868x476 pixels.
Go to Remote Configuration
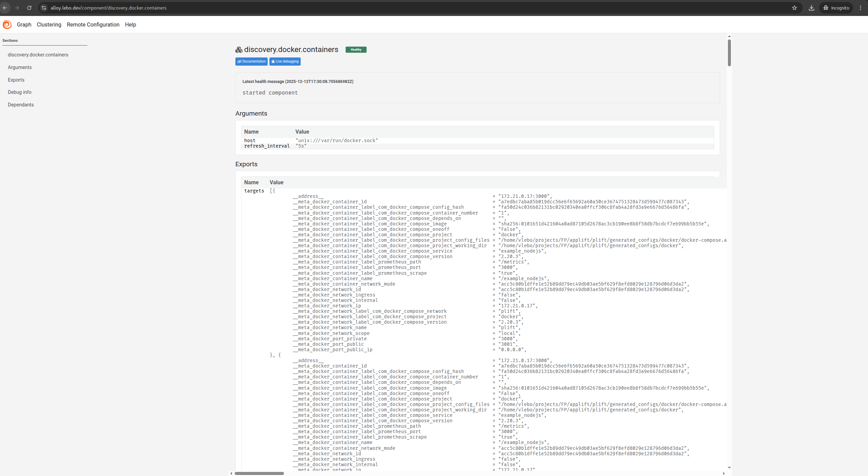click(x=93, y=24)
